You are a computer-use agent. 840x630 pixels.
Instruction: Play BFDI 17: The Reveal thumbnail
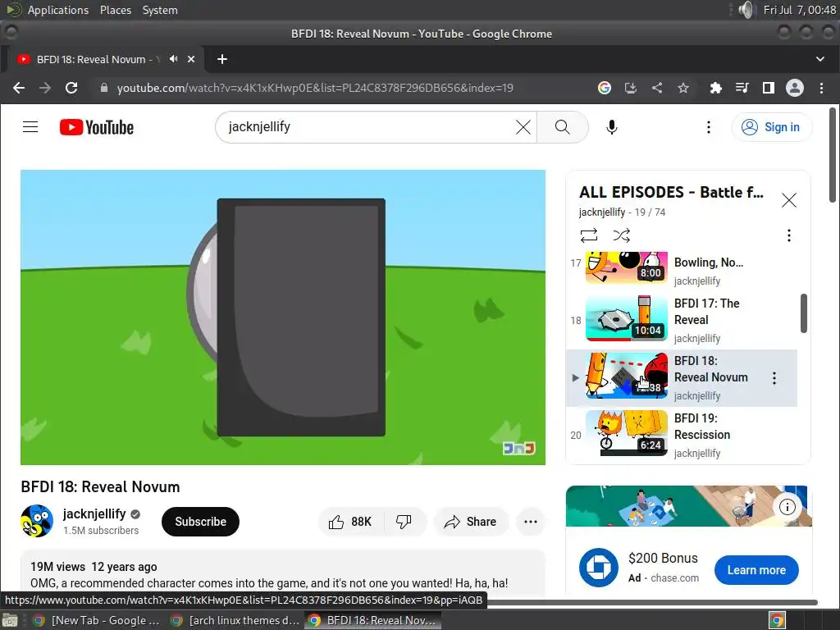[x=626, y=318]
